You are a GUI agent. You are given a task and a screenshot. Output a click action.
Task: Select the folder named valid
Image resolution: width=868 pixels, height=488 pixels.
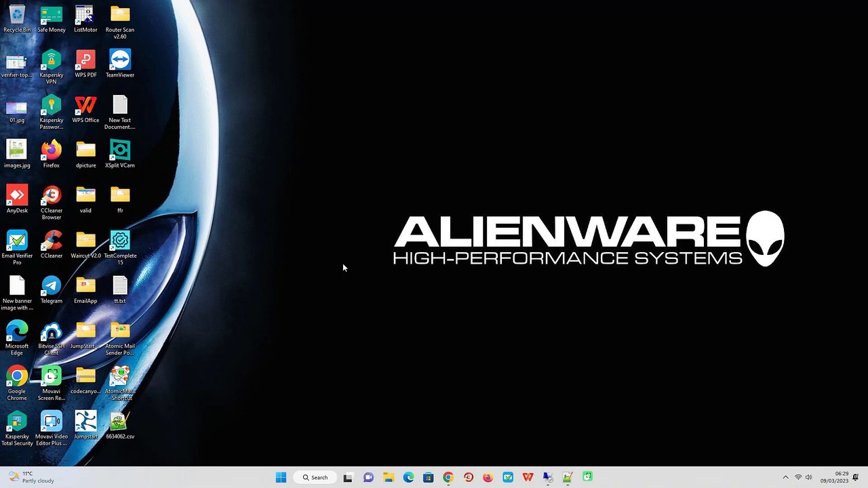click(x=85, y=200)
